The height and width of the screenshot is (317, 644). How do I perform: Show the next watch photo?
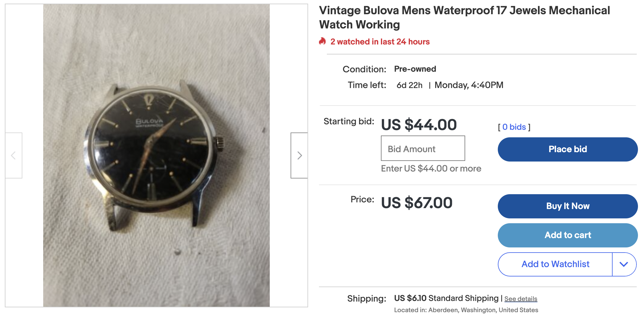click(299, 155)
